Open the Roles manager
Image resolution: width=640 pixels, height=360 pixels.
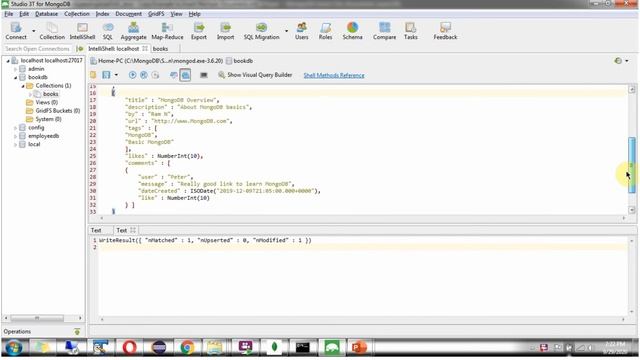[325, 31]
